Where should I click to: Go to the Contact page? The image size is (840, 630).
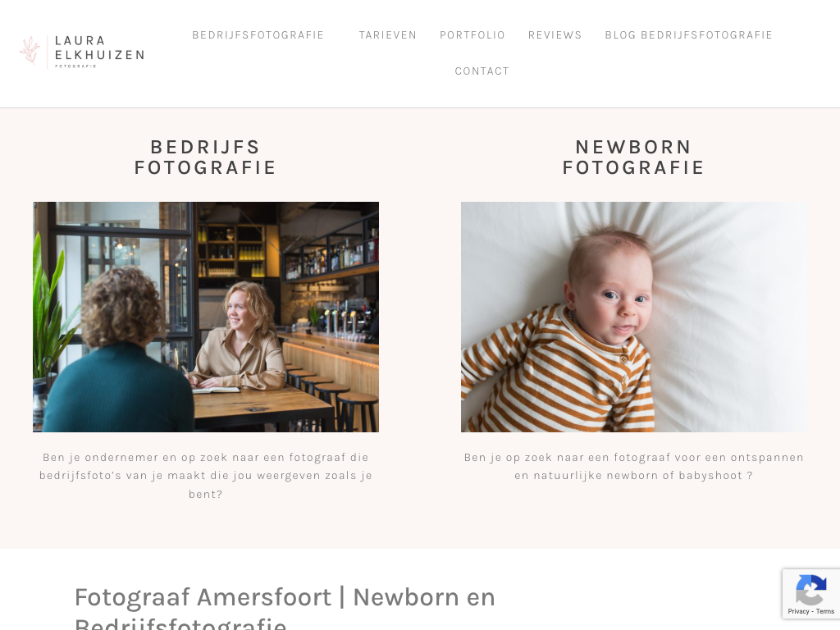[x=482, y=71]
